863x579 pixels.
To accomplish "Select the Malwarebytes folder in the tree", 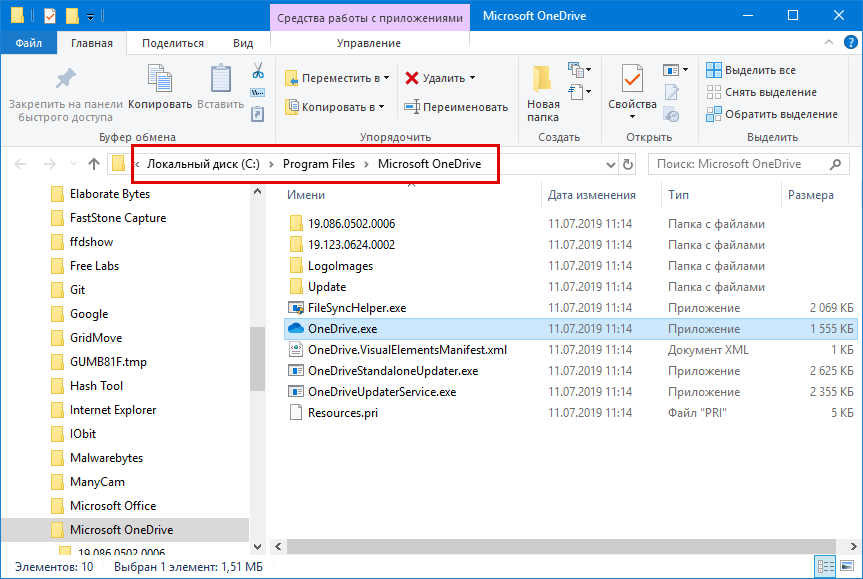I will click(x=106, y=458).
